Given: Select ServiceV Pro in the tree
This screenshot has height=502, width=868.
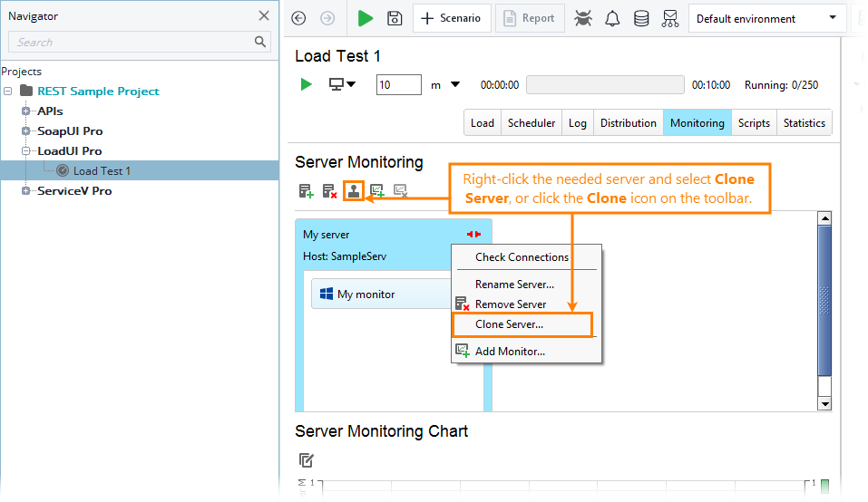Looking at the screenshot, I should coord(74,190).
